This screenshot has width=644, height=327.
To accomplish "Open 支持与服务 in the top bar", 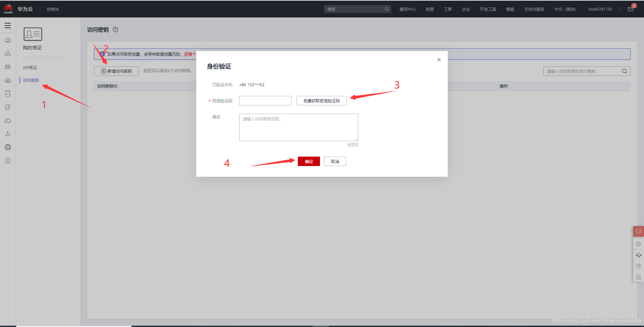I will 534,9.
